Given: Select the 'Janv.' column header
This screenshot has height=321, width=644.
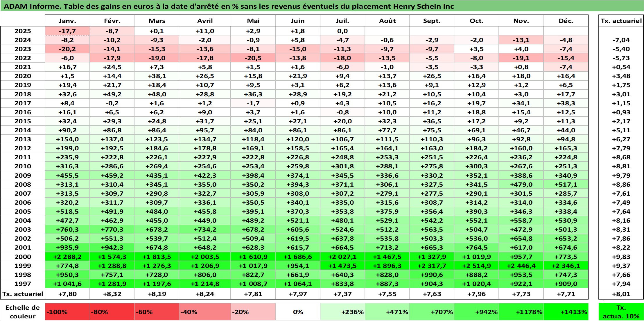Looking at the screenshot, I should 67,21.
